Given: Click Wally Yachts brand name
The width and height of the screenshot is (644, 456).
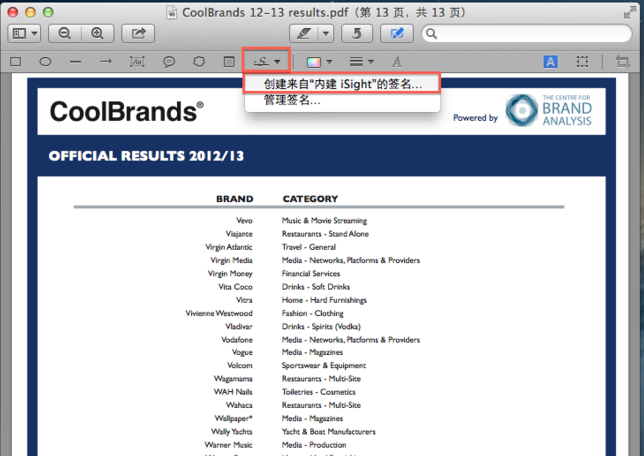Looking at the screenshot, I should pyautogui.click(x=232, y=431).
